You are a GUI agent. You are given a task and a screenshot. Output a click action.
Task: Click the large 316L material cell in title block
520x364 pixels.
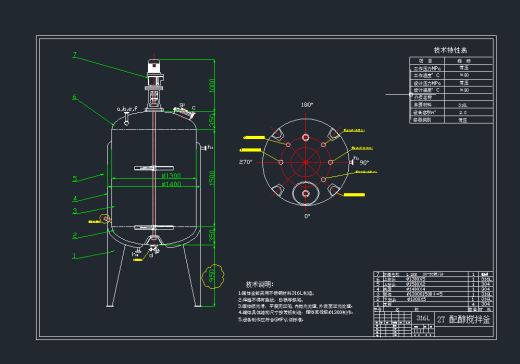pos(423,318)
